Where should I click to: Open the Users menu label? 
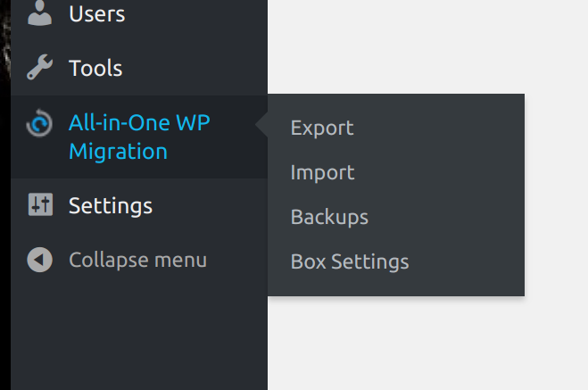[96, 14]
